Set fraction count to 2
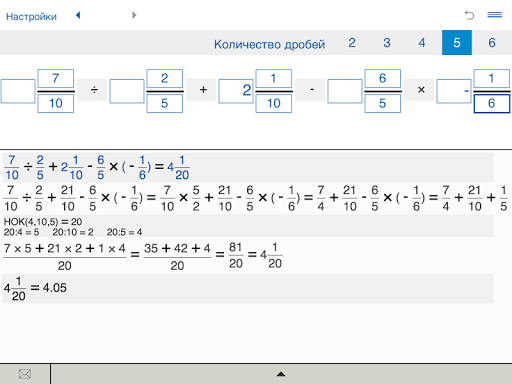The height and width of the screenshot is (384, 512). pyautogui.click(x=352, y=43)
